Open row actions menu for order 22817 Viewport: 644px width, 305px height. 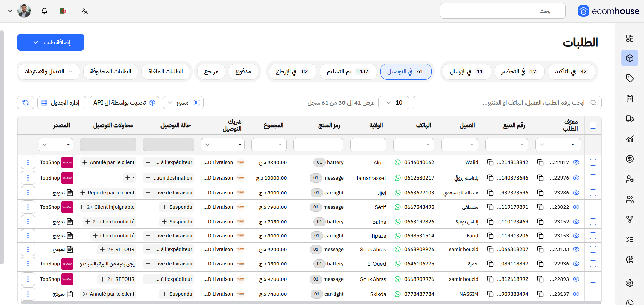tap(28, 162)
